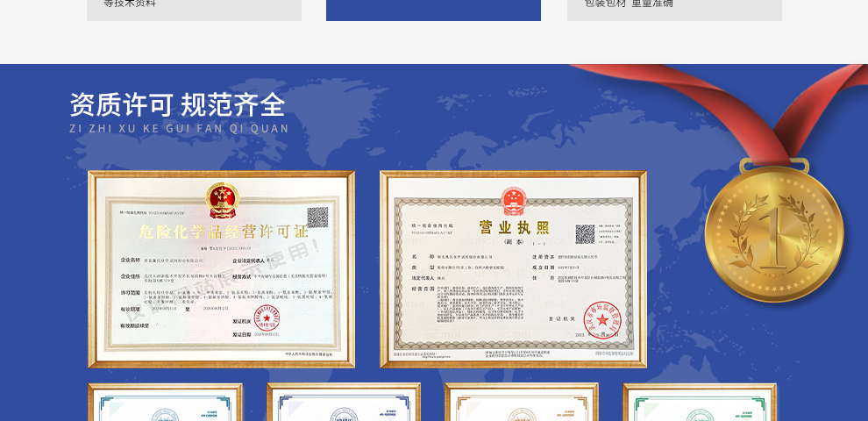Open the 营业执照 business license image
The height and width of the screenshot is (421, 868).
513,269
